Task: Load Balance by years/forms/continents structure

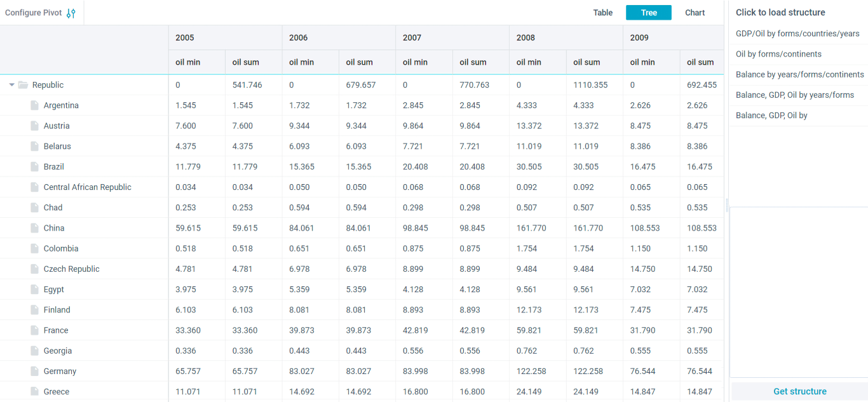Action: point(799,74)
